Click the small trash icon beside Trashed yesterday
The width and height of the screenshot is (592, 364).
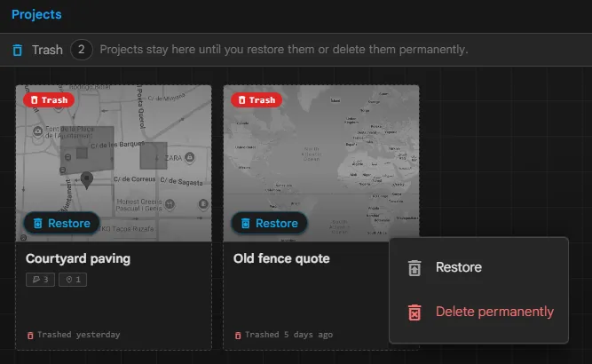click(x=30, y=336)
